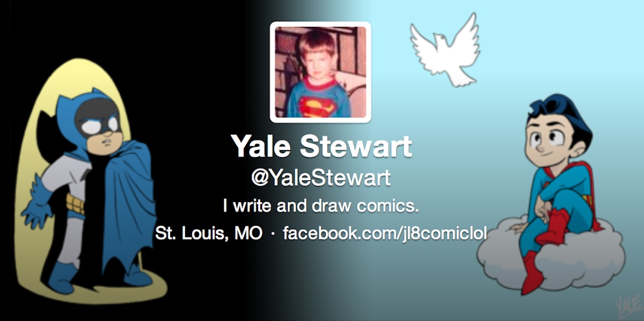Viewport: 644px width, 321px height.
Task: Click Batman's yellow utility belt
Action: point(76,204)
